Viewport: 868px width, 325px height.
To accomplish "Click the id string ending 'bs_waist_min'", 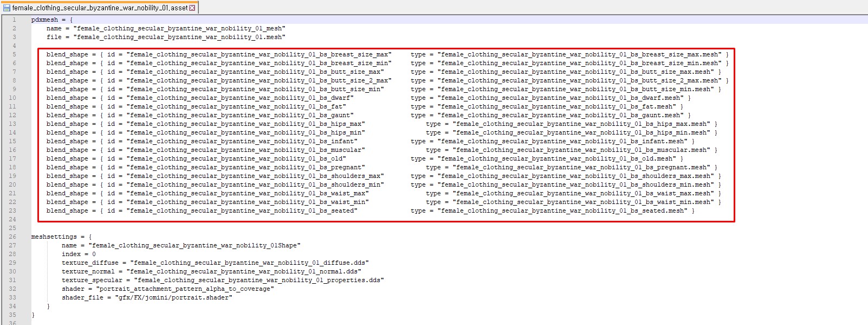I will 248,202.
